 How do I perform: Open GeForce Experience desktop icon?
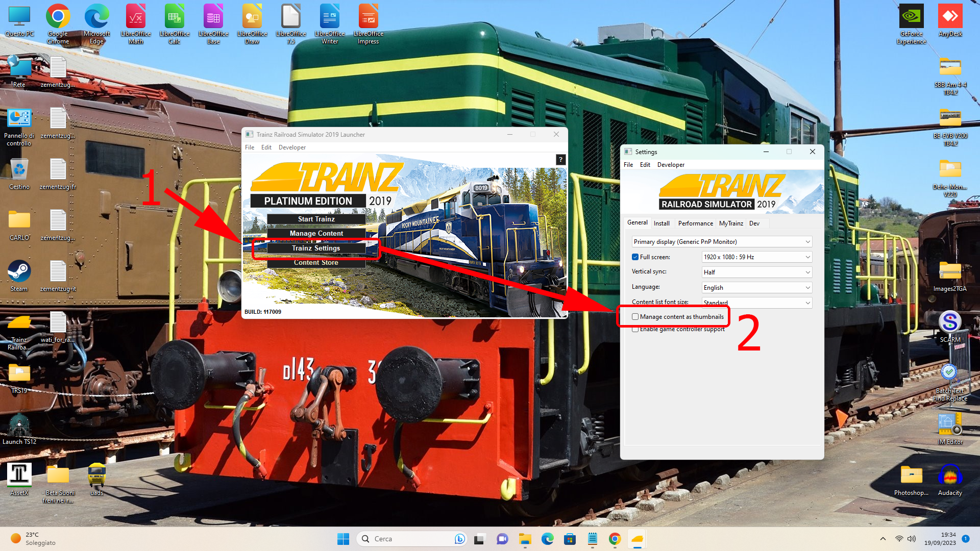pyautogui.click(x=911, y=24)
